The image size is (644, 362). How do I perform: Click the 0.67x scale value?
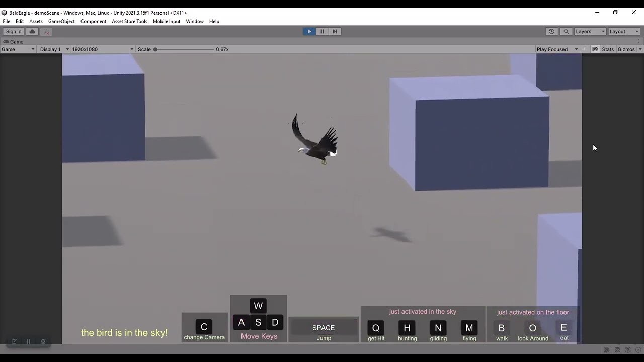pyautogui.click(x=222, y=49)
